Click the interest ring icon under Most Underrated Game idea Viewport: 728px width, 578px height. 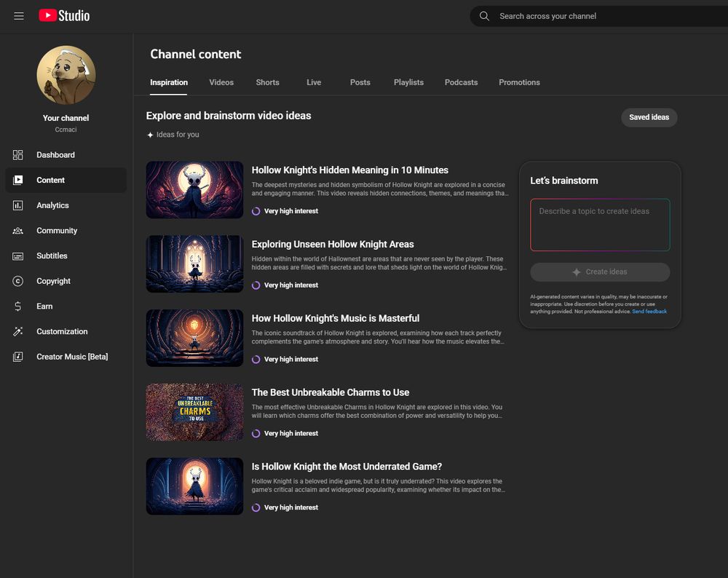coord(256,507)
